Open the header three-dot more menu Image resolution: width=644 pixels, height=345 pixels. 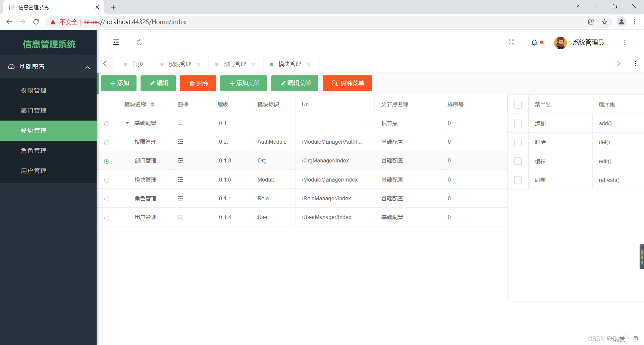[624, 42]
